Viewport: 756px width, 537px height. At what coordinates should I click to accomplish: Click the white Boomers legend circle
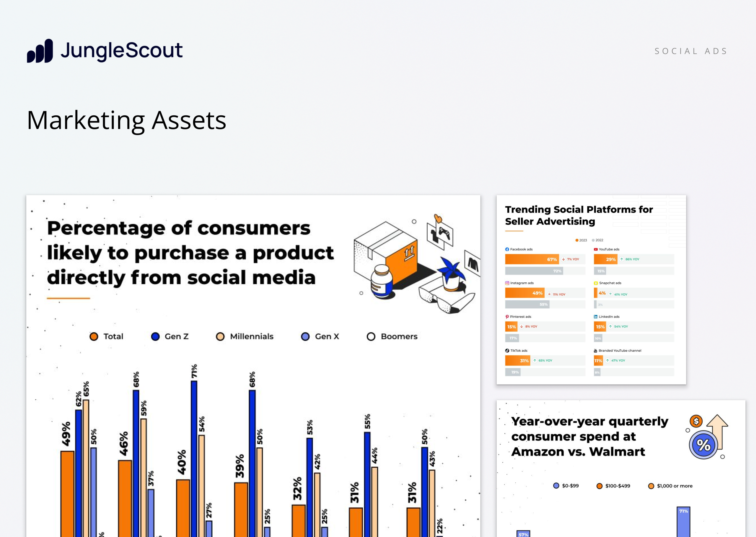coord(371,337)
